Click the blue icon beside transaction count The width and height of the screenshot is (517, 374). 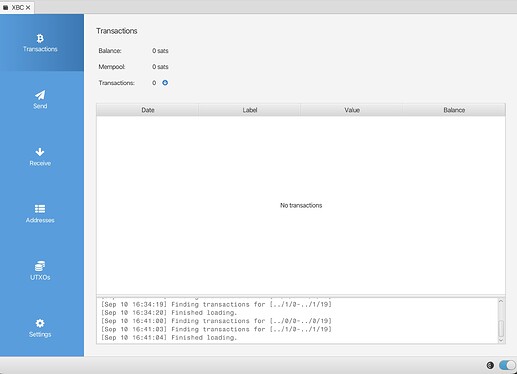(x=165, y=83)
